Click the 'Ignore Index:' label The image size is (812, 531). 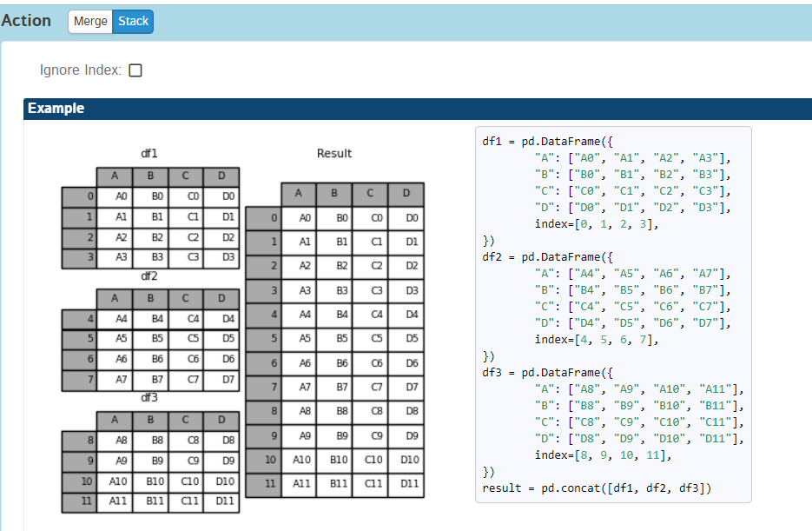pyautogui.click(x=81, y=70)
